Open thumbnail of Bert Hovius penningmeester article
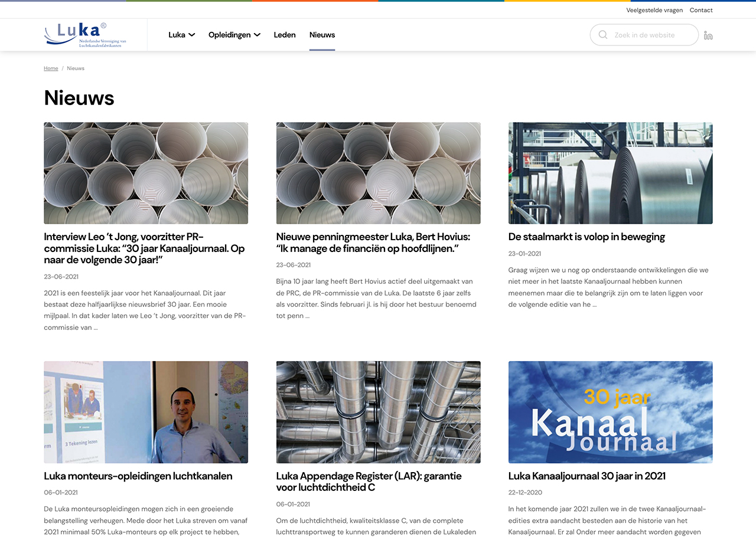The image size is (756, 537). click(378, 173)
